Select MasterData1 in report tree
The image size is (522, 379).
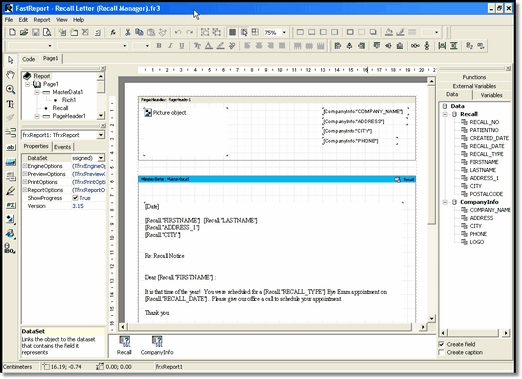68,92
